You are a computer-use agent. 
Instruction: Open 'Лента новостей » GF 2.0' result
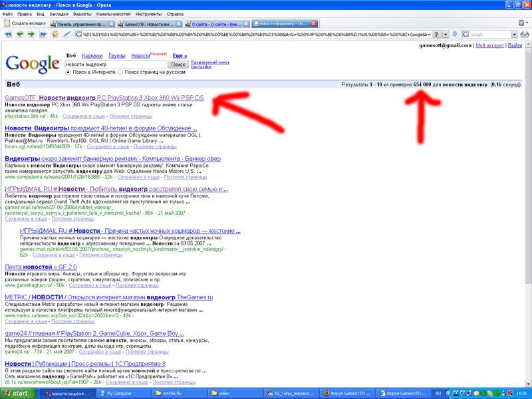tap(41, 267)
